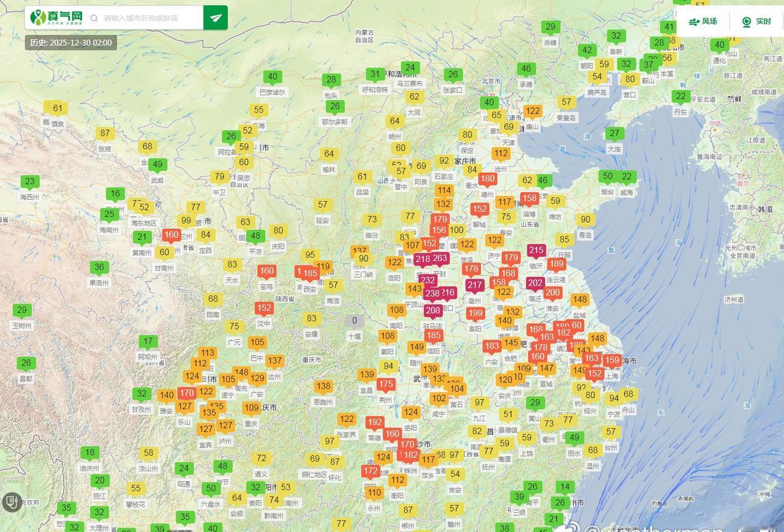The width and height of the screenshot is (784, 532).
Task: Open the 29 AQI marker for 赤峰
Action: click(551, 27)
